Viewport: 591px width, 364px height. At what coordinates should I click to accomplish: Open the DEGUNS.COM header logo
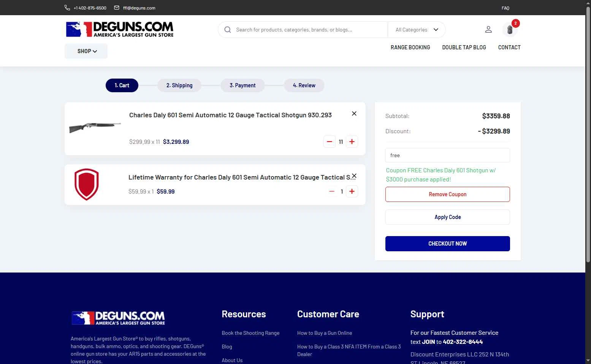pos(120,29)
